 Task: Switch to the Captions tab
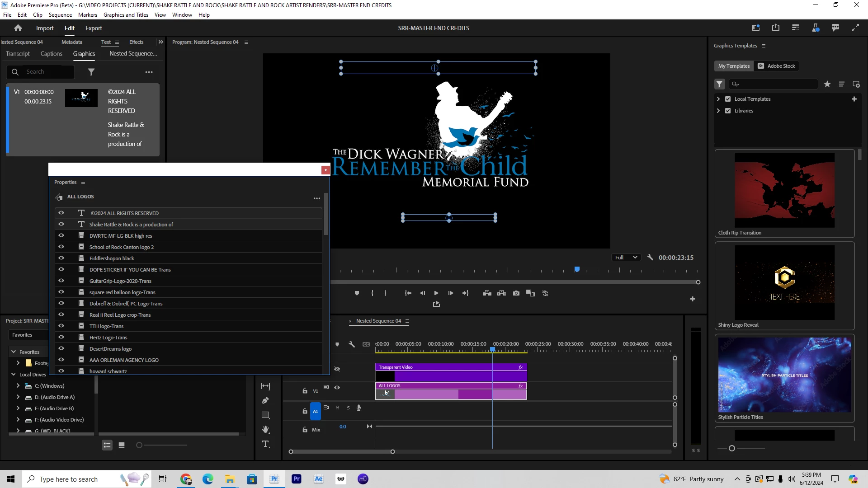(x=51, y=54)
